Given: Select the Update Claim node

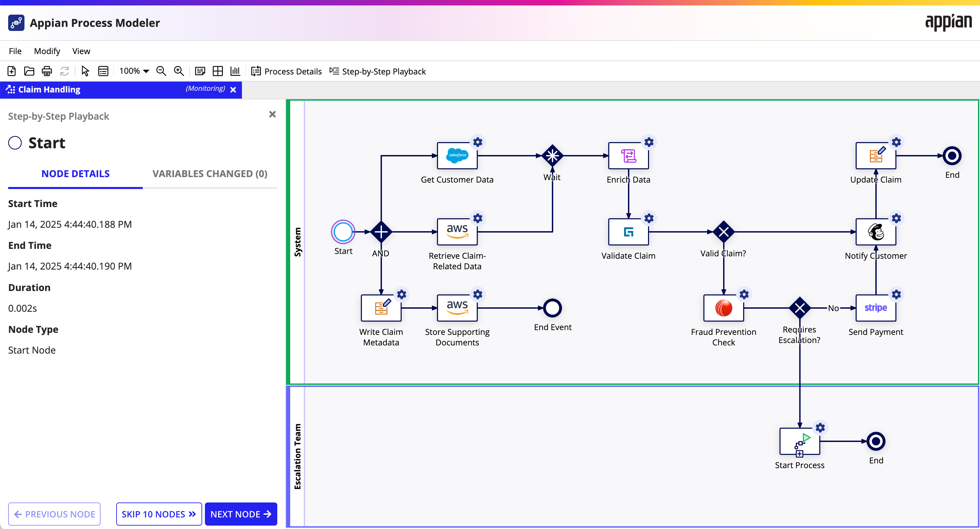Looking at the screenshot, I should [876, 156].
